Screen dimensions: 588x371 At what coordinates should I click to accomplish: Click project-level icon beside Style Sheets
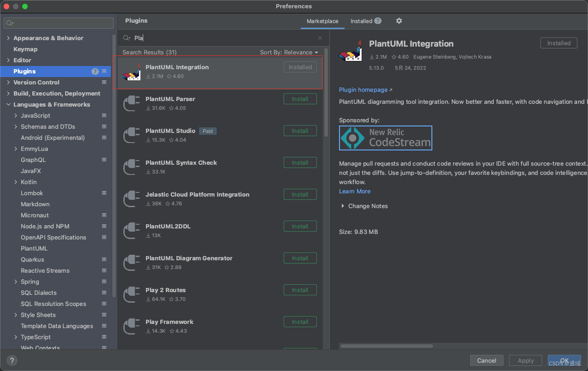coord(104,315)
